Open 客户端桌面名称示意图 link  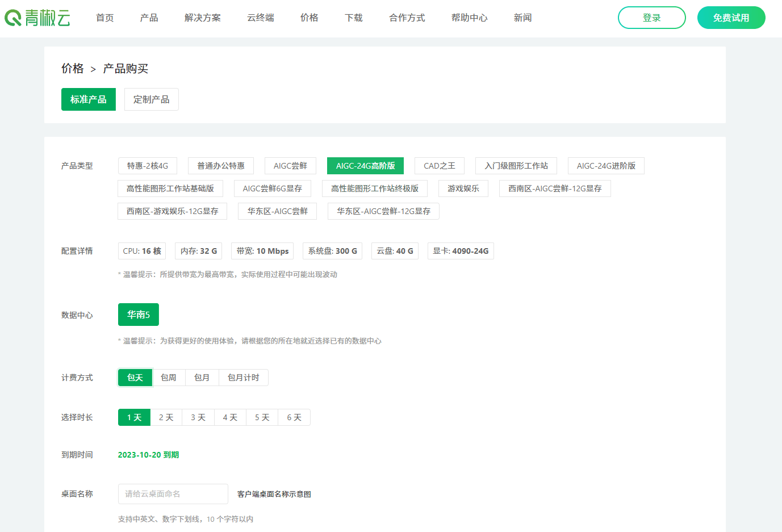tap(274, 495)
